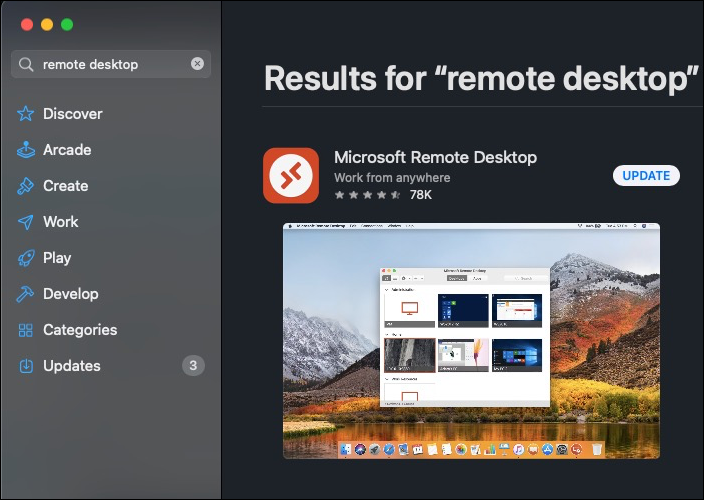The height and width of the screenshot is (500, 704).
Task: Click into the "remote desktop" search field
Action: click(x=110, y=64)
